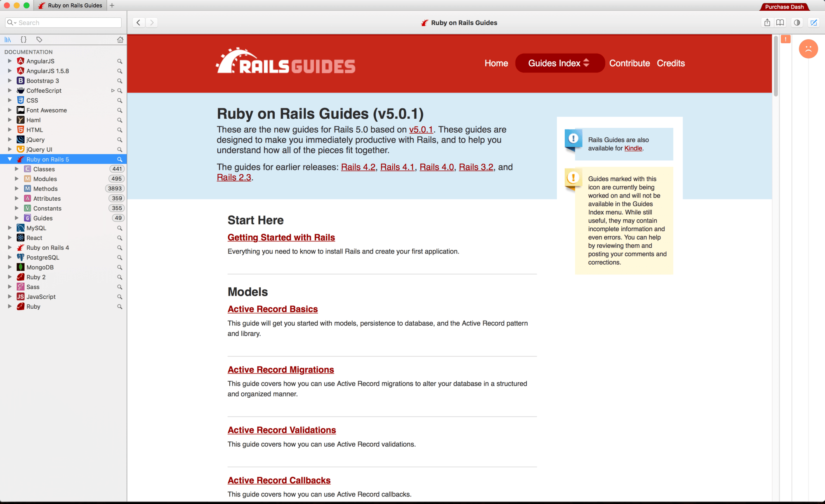Screen dimensions: 825x504
Task: Select the Modules tree row
Action: click(64, 179)
